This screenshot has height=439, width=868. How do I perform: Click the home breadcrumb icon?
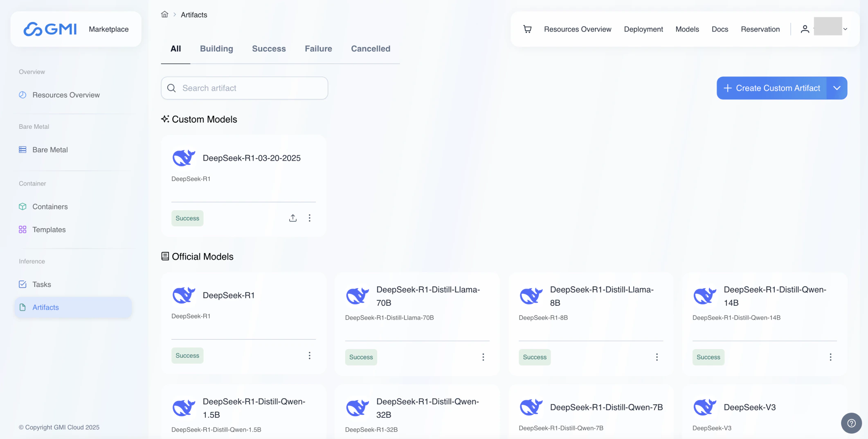[x=164, y=14]
